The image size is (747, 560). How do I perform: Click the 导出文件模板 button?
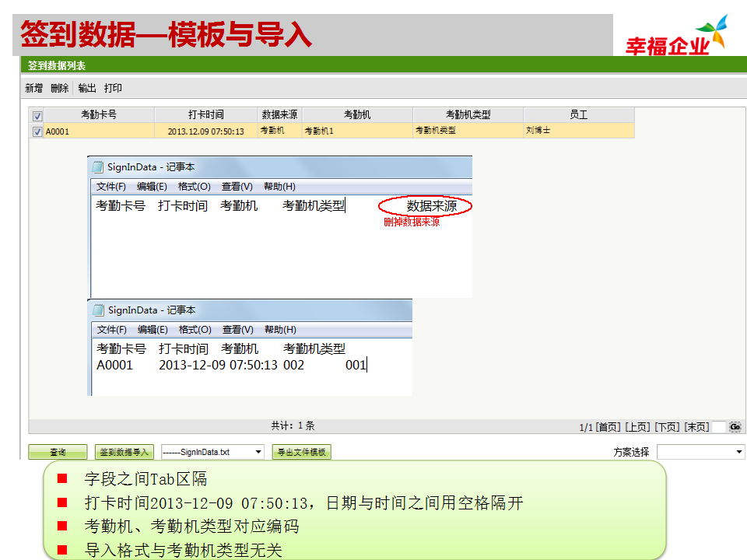click(301, 452)
